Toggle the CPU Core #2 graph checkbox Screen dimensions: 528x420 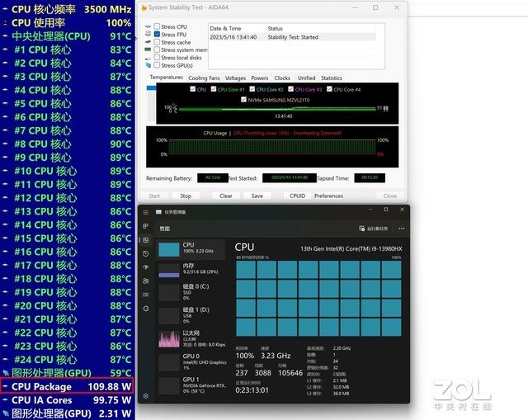tap(252, 89)
